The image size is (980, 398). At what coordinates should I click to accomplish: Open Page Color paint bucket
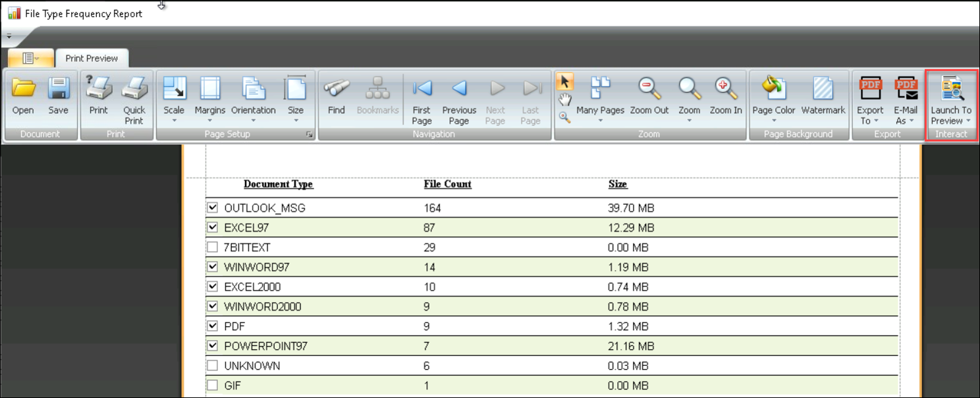point(774,88)
